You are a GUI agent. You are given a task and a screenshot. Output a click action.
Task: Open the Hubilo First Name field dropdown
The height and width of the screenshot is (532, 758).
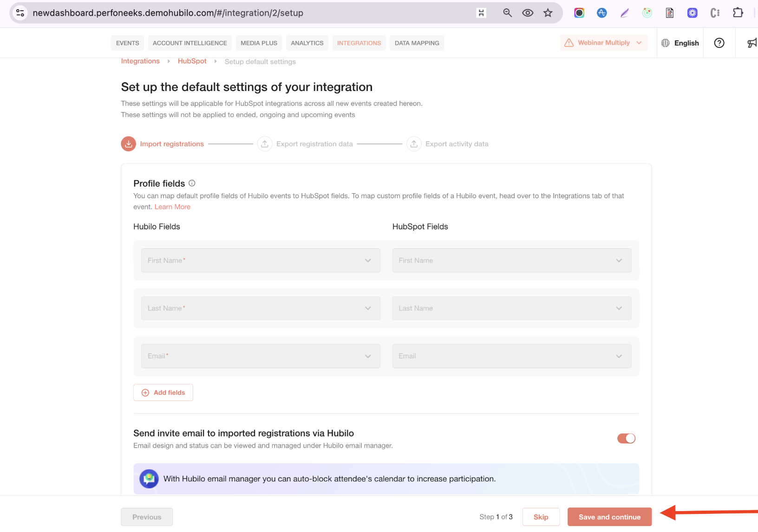coord(261,260)
